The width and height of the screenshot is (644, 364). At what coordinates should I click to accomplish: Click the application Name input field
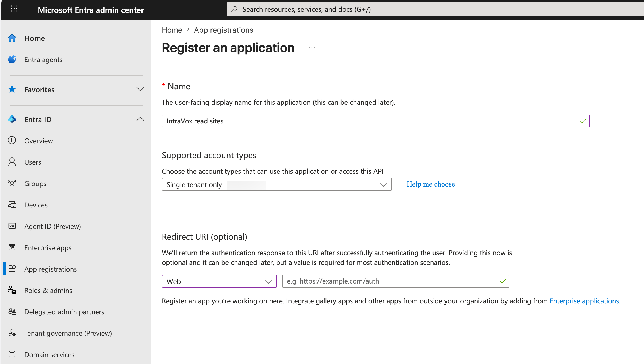(375, 121)
